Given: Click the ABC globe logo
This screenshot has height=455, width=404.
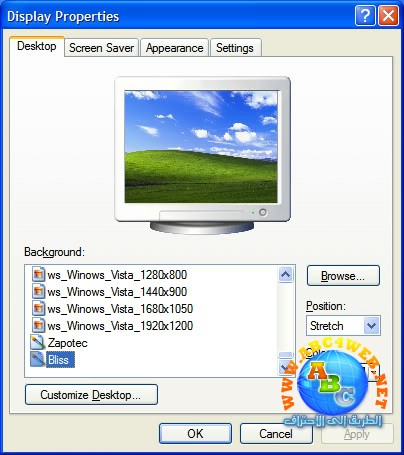Looking at the screenshot, I should (x=332, y=382).
